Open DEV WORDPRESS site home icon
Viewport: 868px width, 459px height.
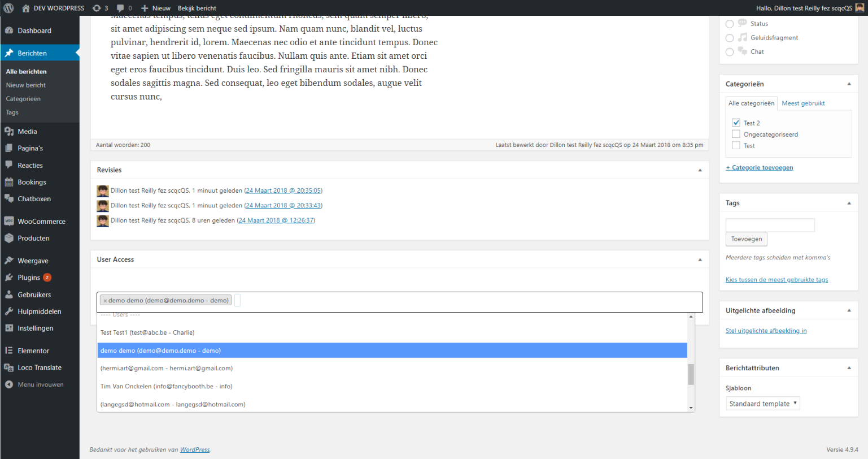tap(25, 8)
